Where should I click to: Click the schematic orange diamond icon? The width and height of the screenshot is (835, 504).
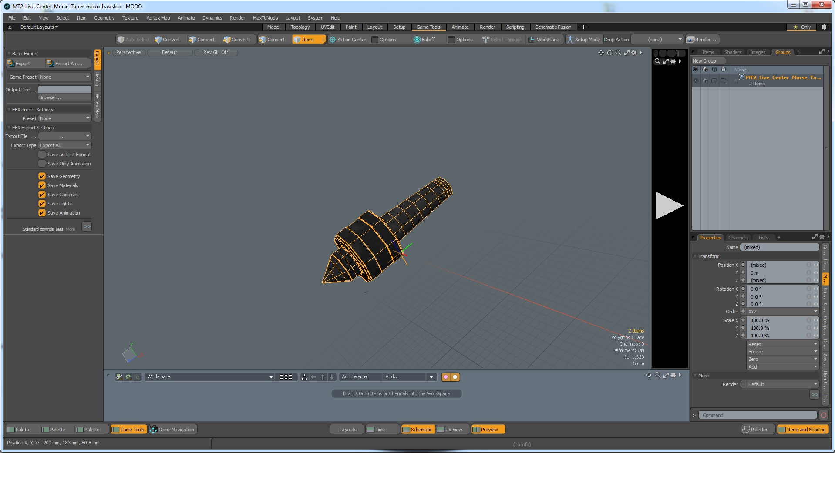tap(446, 377)
